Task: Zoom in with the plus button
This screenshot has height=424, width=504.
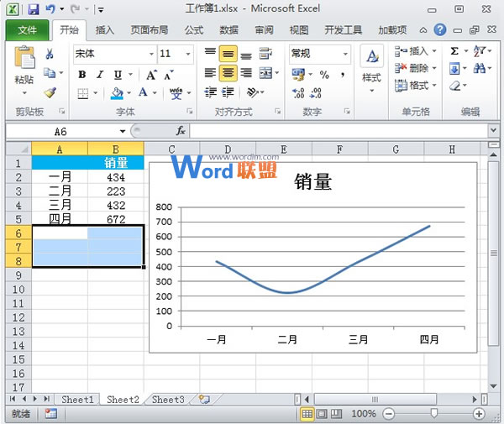Action: click(x=479, y=414)
